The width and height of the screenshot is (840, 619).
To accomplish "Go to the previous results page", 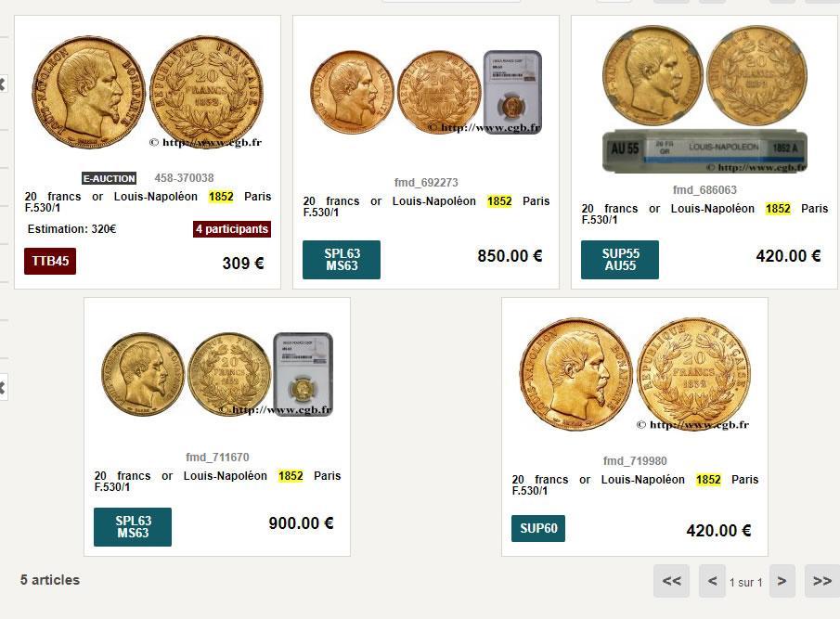I will tap(712, 581).
